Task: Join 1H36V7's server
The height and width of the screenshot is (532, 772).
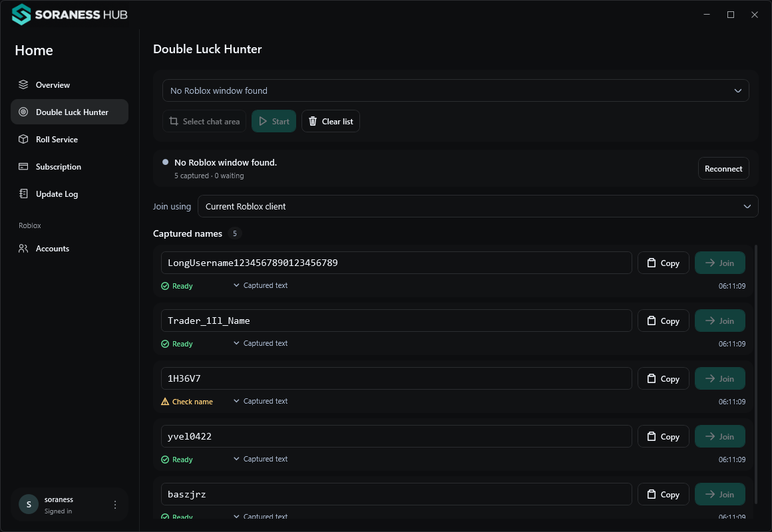Action: coord(720,378)
